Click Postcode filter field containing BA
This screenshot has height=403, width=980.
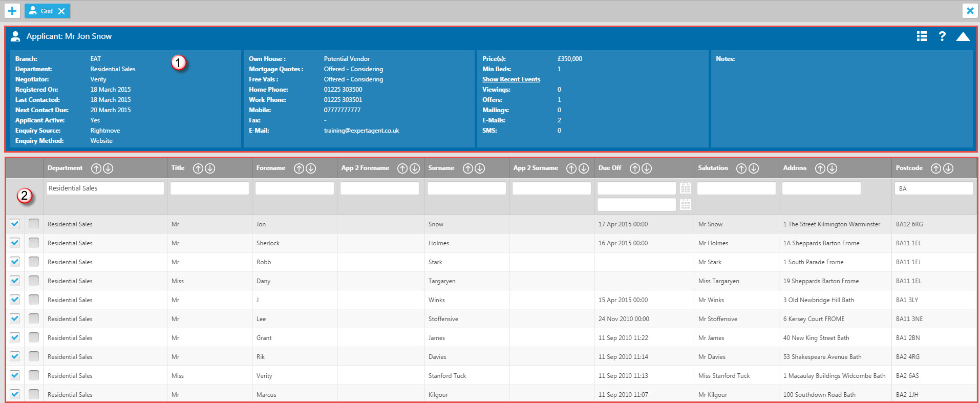tap(934, 188)
